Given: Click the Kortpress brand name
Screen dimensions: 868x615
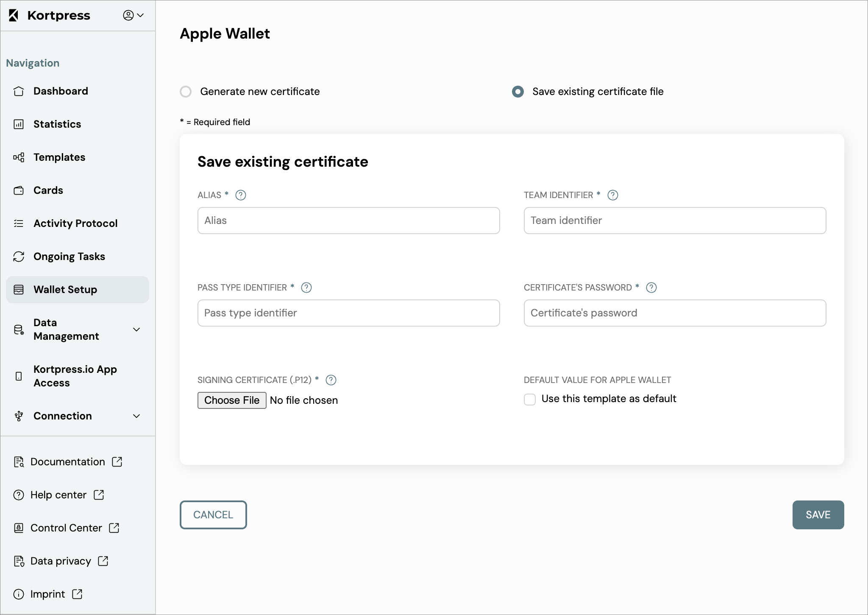Looking at the screenshot, I should pyautogui.click(x=59, y=16).
